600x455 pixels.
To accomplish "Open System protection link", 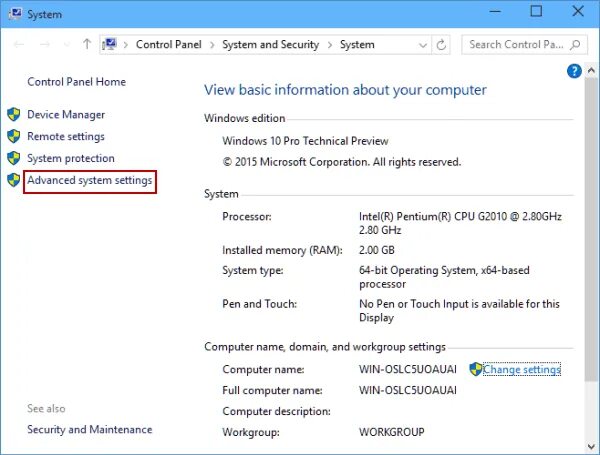I will 71,158.
